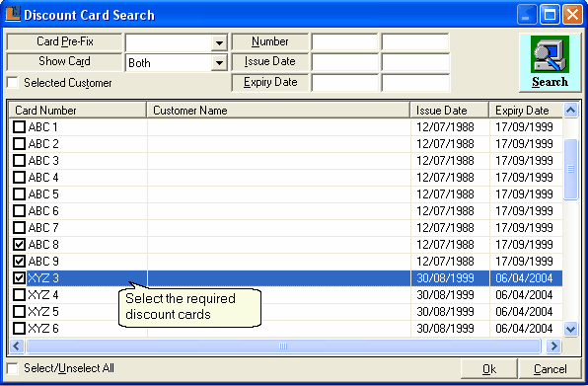This screenshot has width=588, height=386.
Task: Open the Card Pre-Fix dropdown arrow
Action: point(219,42)
